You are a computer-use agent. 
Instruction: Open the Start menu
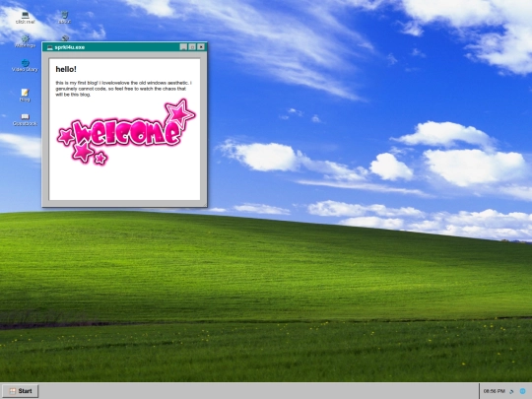20,391
